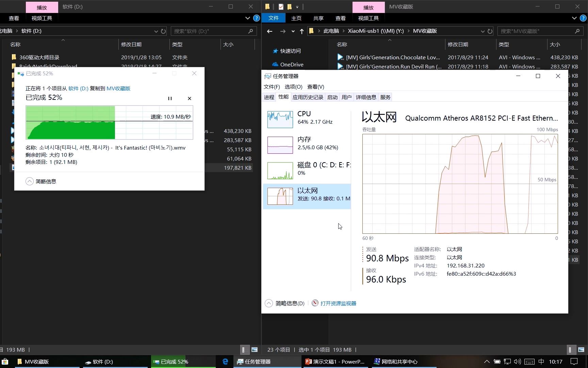
Task: Switch to the 详细信息 tab
Action: pyautogui.click(x=366, y=97)
